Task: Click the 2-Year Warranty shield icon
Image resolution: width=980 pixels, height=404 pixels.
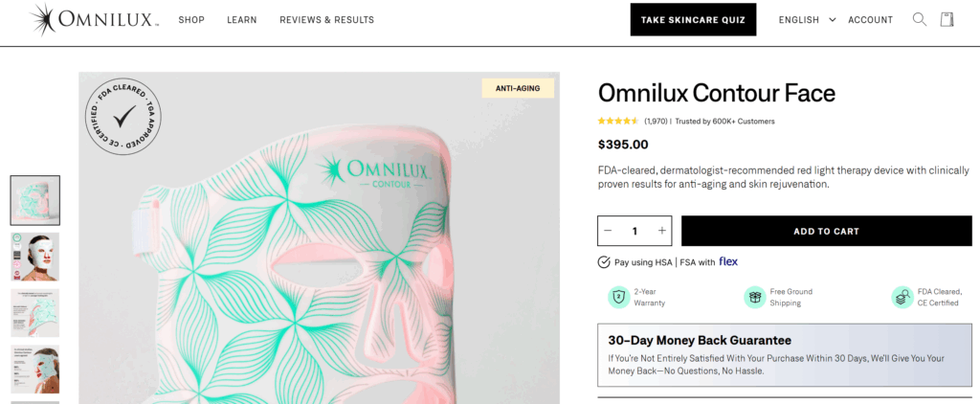Action: pyautogui.click(x=617, y=297)
